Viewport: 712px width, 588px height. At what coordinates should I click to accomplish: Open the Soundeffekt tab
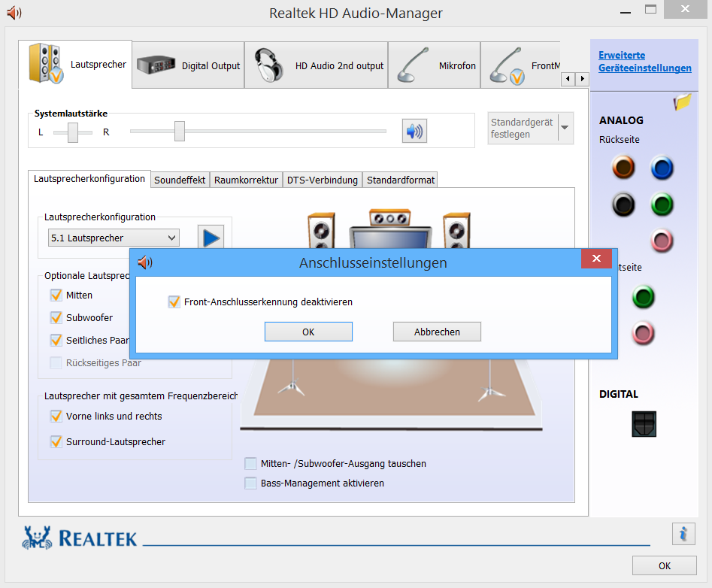coord(180,180)
